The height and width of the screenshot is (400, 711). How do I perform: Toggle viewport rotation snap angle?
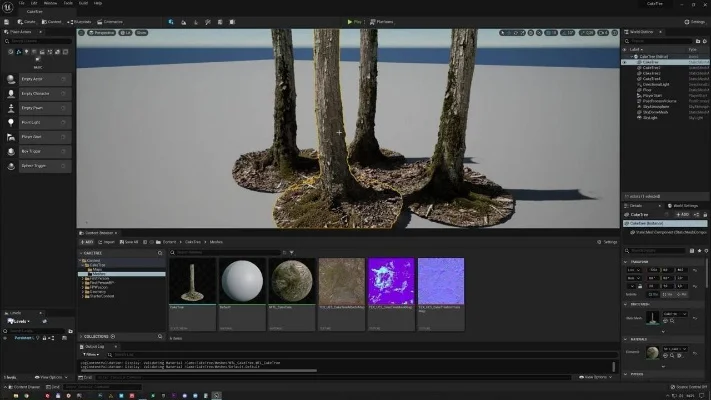[x=568, y=33]
